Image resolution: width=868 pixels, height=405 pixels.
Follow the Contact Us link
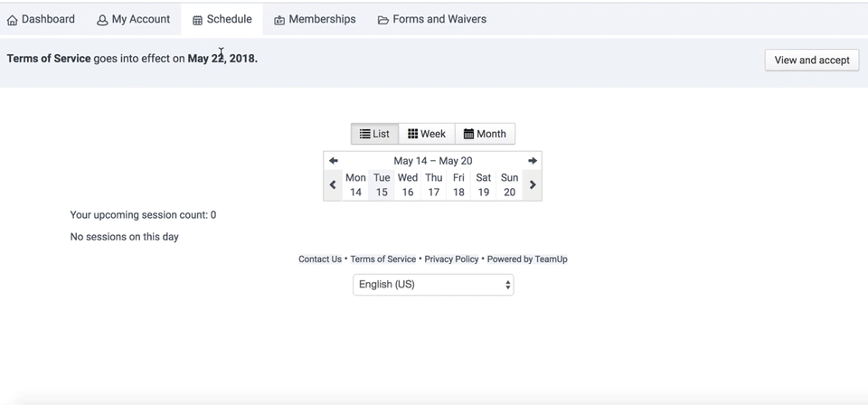pos(320,259)
